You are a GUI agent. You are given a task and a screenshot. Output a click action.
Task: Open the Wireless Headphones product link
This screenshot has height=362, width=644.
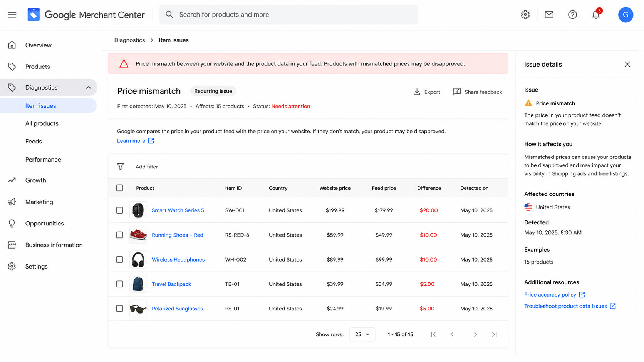(178, 260)
